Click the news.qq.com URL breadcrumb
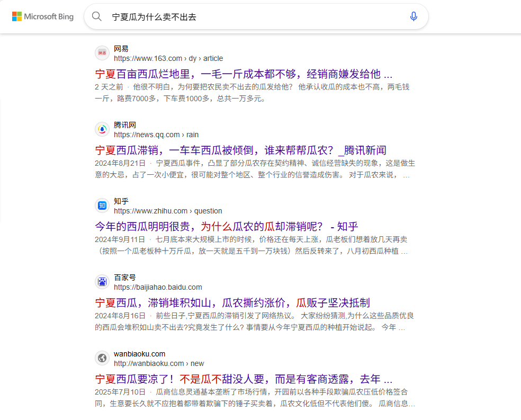The width and height of the screenshot is (521, 420). [156, 135]
